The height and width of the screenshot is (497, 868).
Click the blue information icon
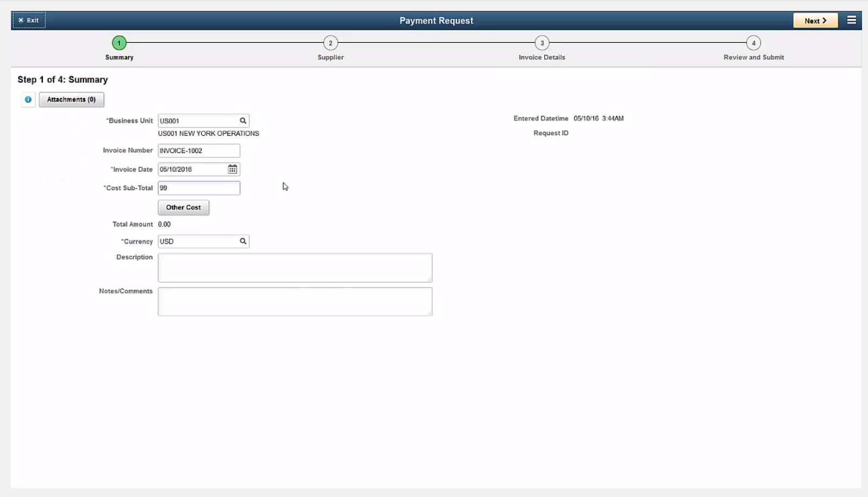click(27, 99)
